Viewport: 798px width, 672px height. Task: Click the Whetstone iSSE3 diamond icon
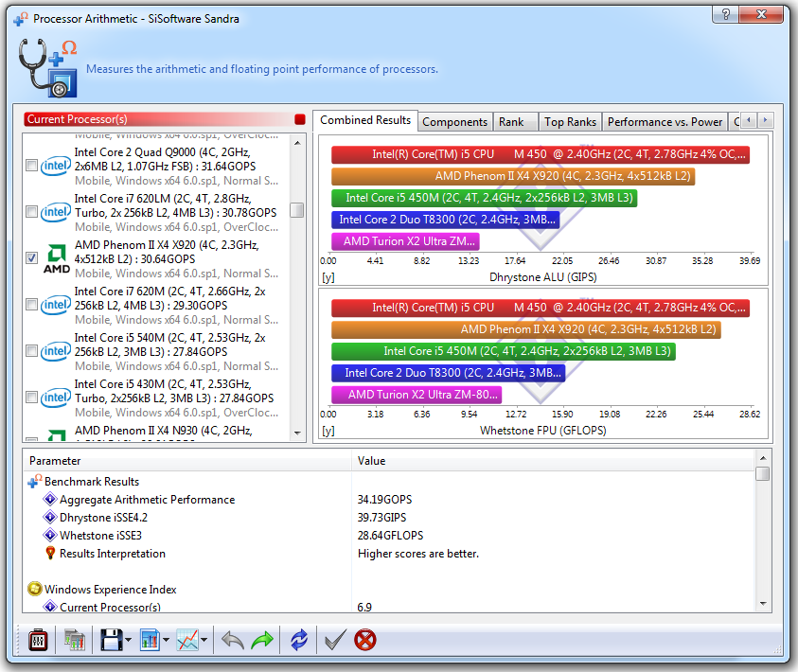coord(50,535)
